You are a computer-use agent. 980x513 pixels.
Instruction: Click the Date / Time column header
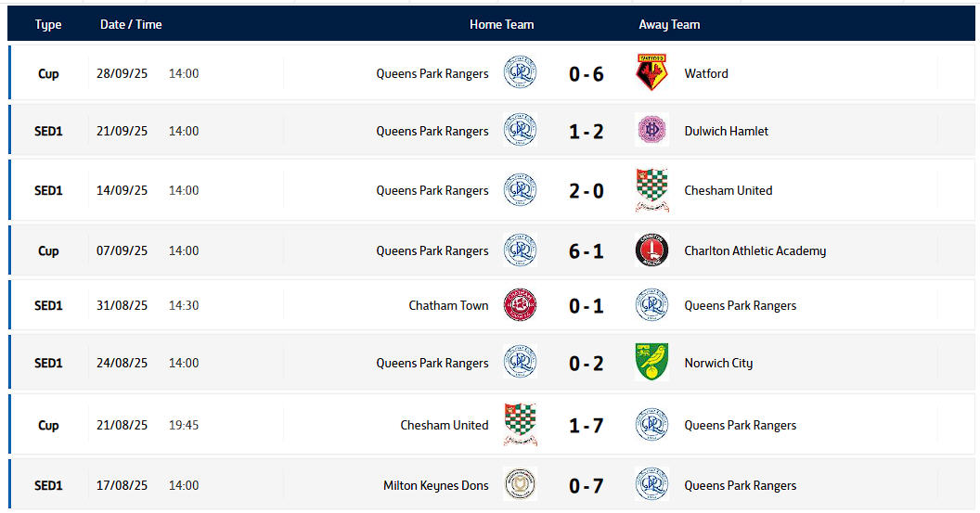tap(131, 24)
